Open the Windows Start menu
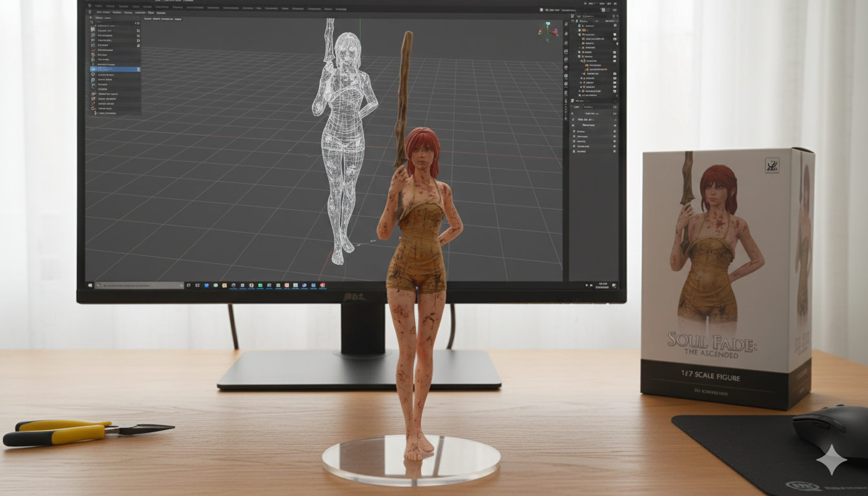Viewport: 868px width, 496px height. (x=90, y=285)
